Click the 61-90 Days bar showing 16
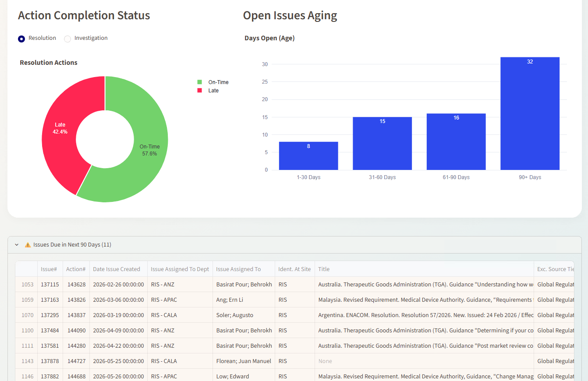The image size is (588, 381). 456,141
